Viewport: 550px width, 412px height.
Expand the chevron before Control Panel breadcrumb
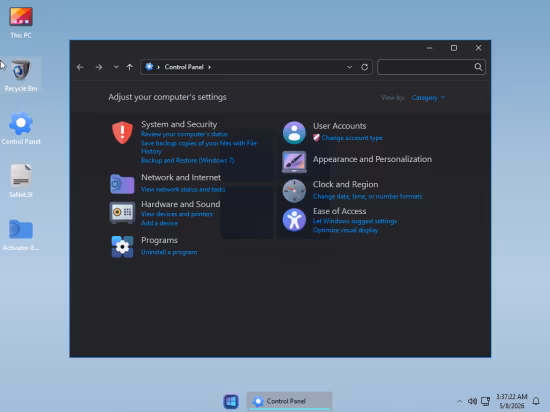click(159, 67)
